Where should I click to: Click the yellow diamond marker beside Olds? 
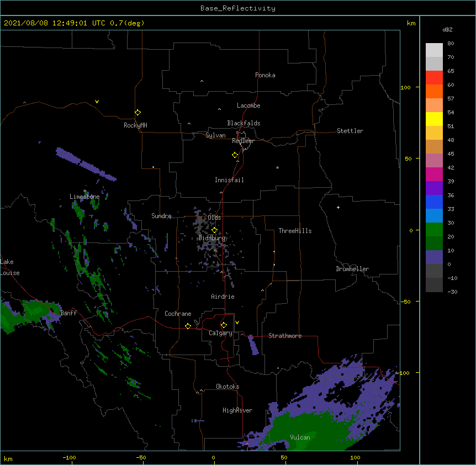click(214, 230)
